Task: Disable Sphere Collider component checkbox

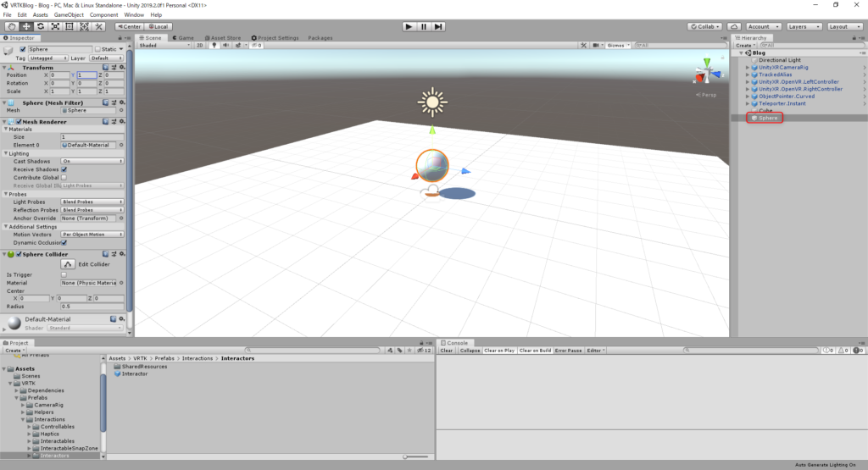Action: tap(19, 254)
